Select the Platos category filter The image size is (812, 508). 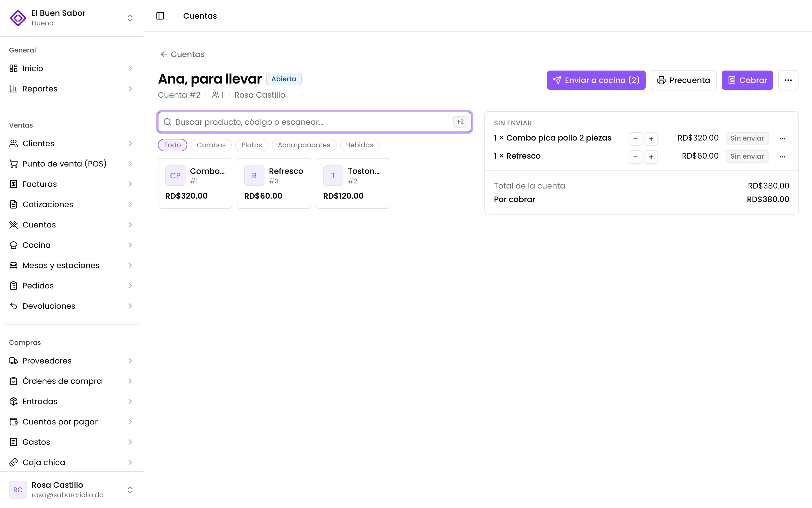click(252, 145)
